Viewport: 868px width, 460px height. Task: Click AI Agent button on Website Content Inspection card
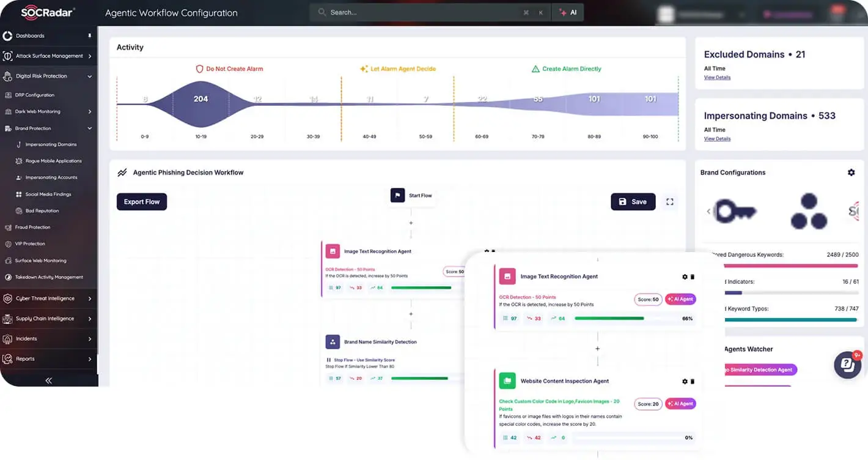[x=680, y=404]
